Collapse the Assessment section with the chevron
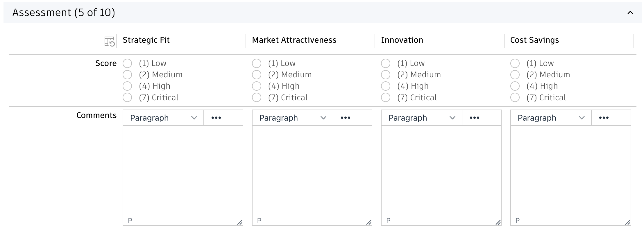 pyautogui.click(x=630, y=12)
